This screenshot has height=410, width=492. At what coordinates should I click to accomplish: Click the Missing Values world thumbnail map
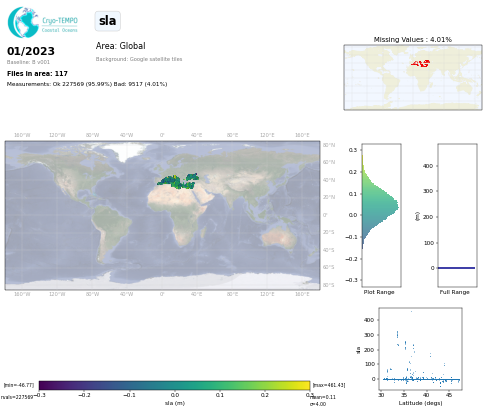click(413, 77)
